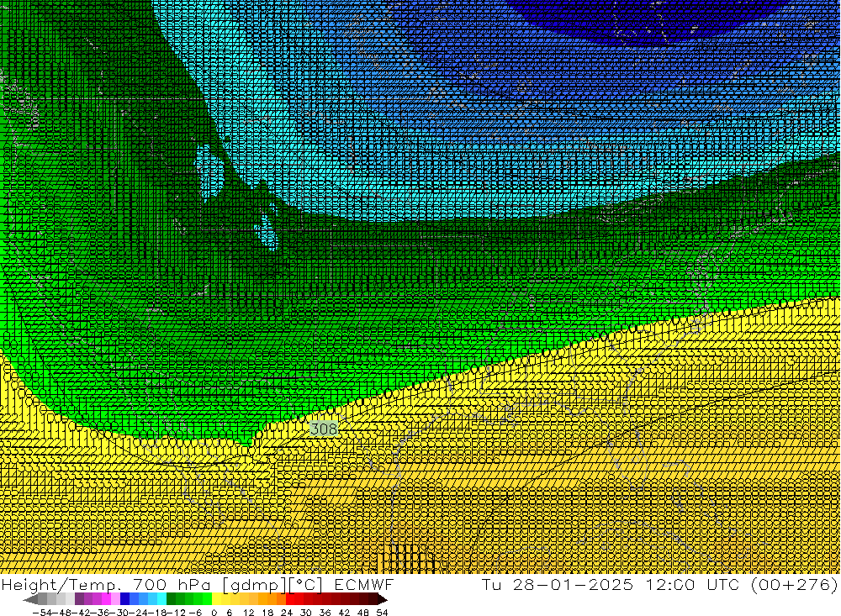Viewport: 841px width, 616px height.
Task: Click the 0 legend scale value
Action: click(x=214, y=613)
